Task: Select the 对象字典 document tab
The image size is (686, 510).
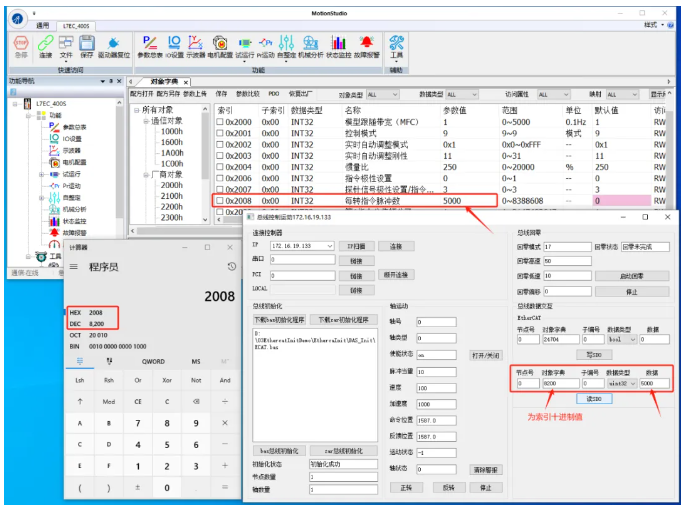Action: click(x=164, y=82)
